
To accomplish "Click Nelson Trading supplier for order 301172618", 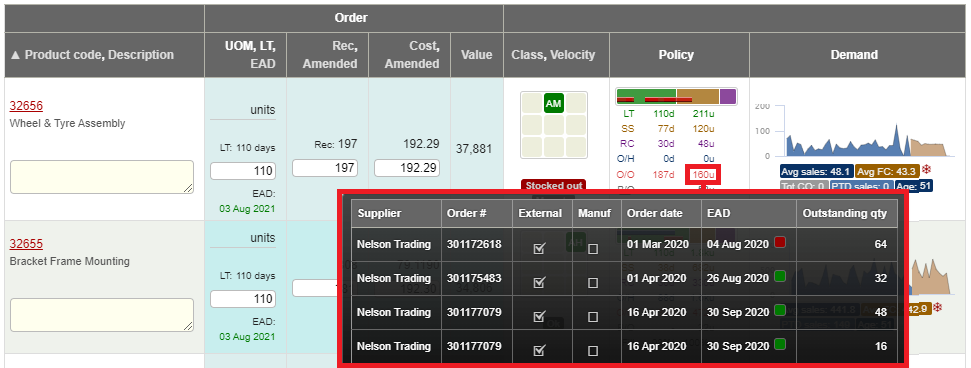I will pos(394,244).
